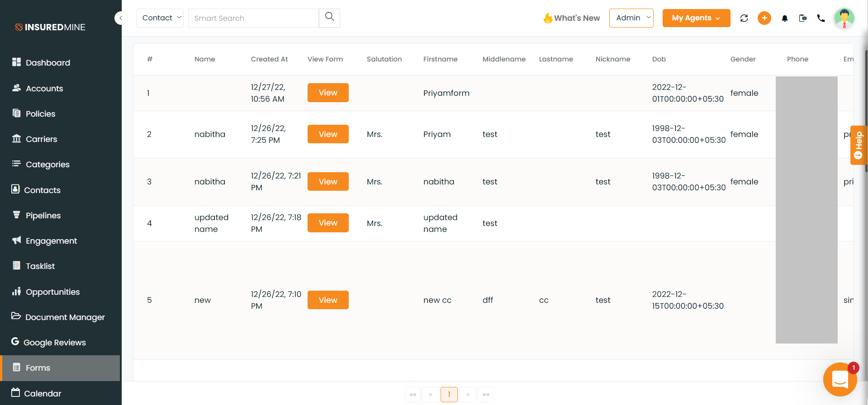Click the phone call icon
The width and height of the screenshot is (868, 405).
[821, 18]
